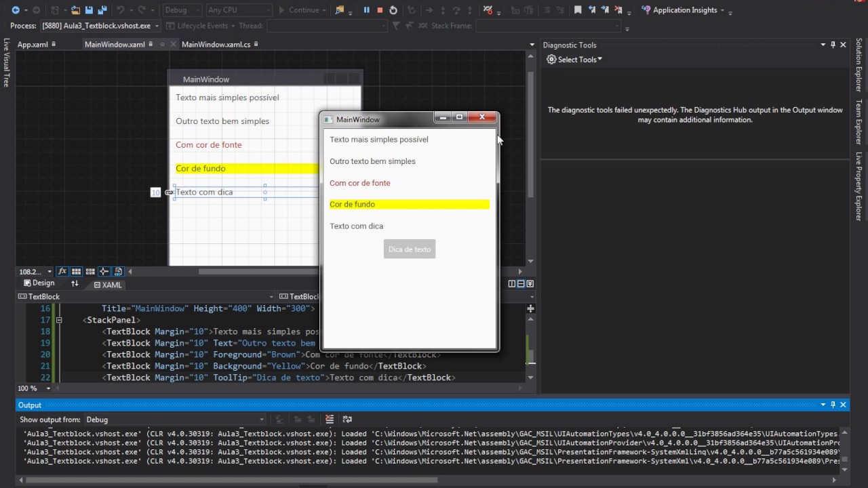Viewport: 868px width, 488px height.
Task: Stop debugging with the red square
Action: (x=380, y=10)
